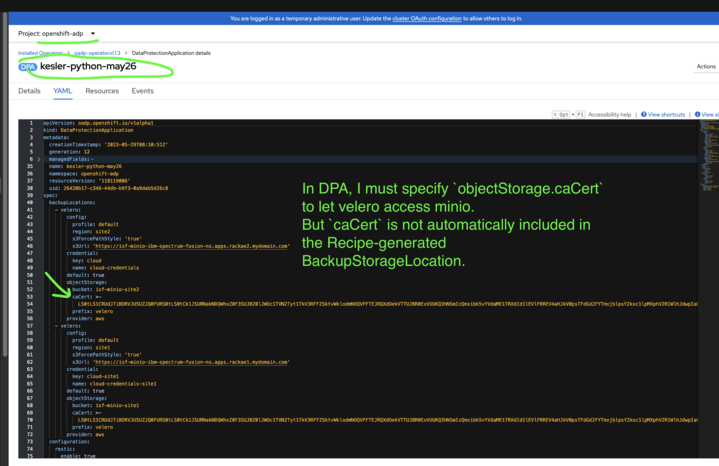Click the provider: aws line 72
Screen dimensions: 719x466
(85, 434)
